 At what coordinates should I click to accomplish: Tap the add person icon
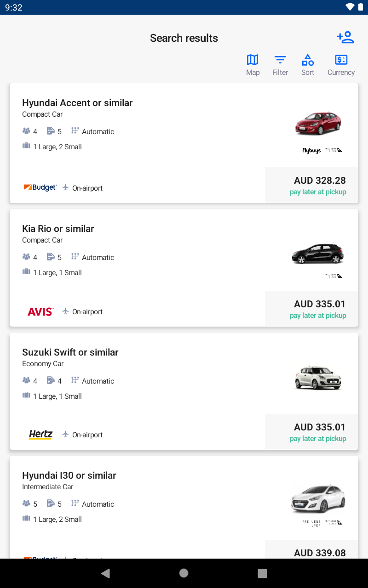click(345, 37)
